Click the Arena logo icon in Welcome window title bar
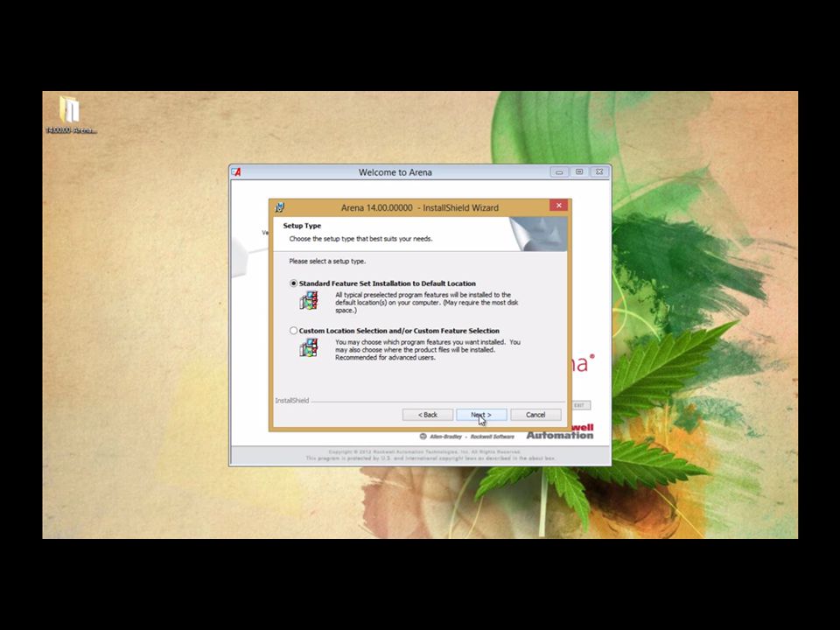 (x=236, y=172)
